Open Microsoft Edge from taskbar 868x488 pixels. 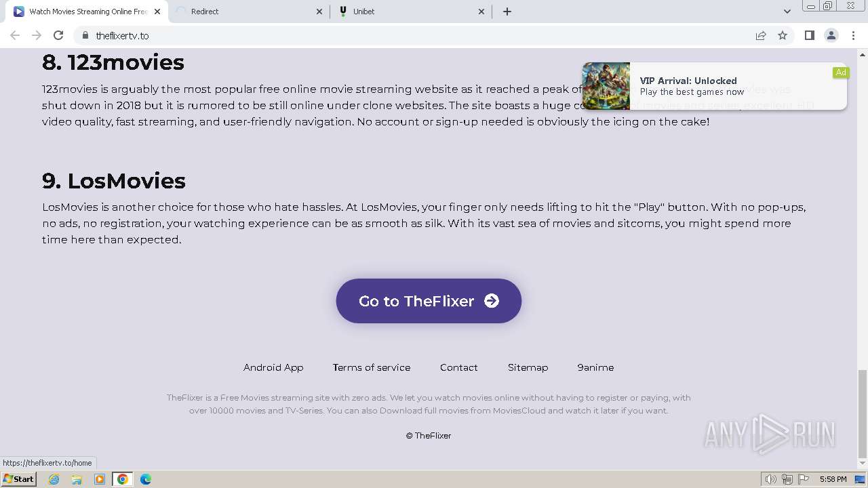pyautogui.click(x=146, y=479)
